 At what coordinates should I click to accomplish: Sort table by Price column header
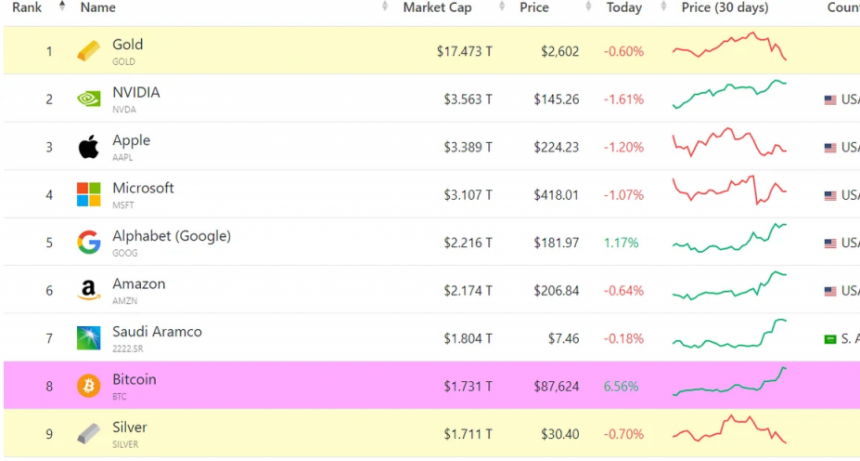[534, 8]
